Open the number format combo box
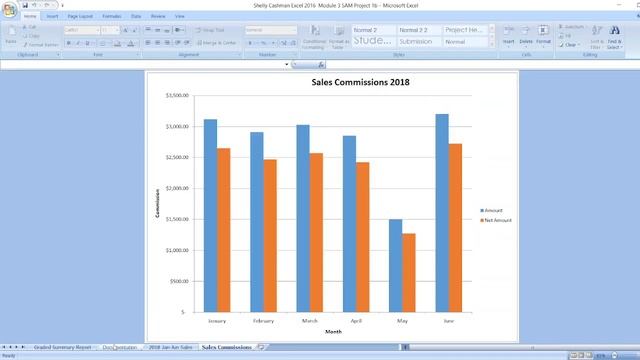Screen dimensions: 640x360 pos(271,30)
